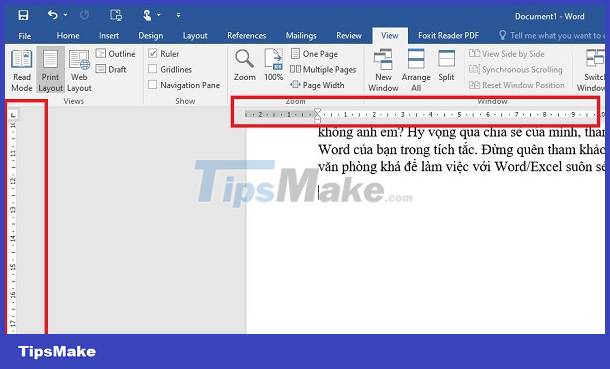
Task: Open the File tab
Action: pos(25,36)
